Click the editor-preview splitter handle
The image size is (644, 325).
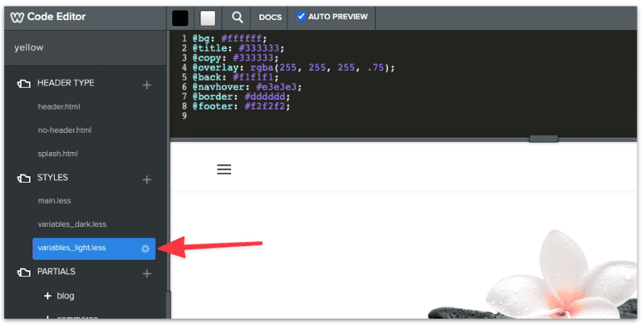click(x=543, y=138)
